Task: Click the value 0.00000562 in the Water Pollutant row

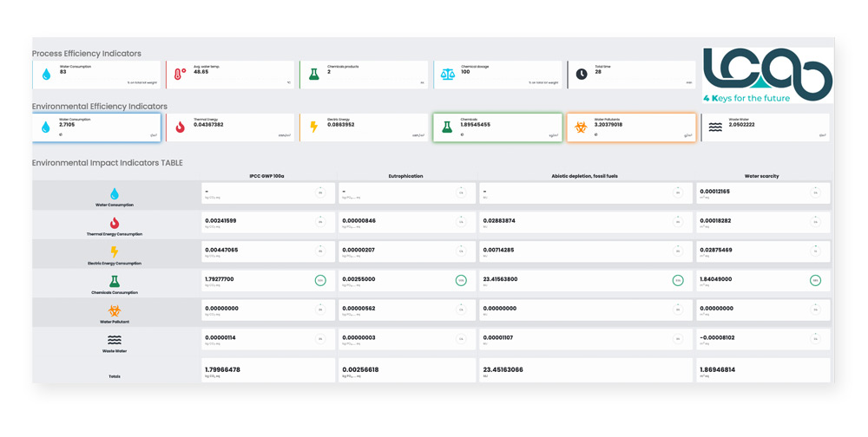Action: (x=359, y=309)
